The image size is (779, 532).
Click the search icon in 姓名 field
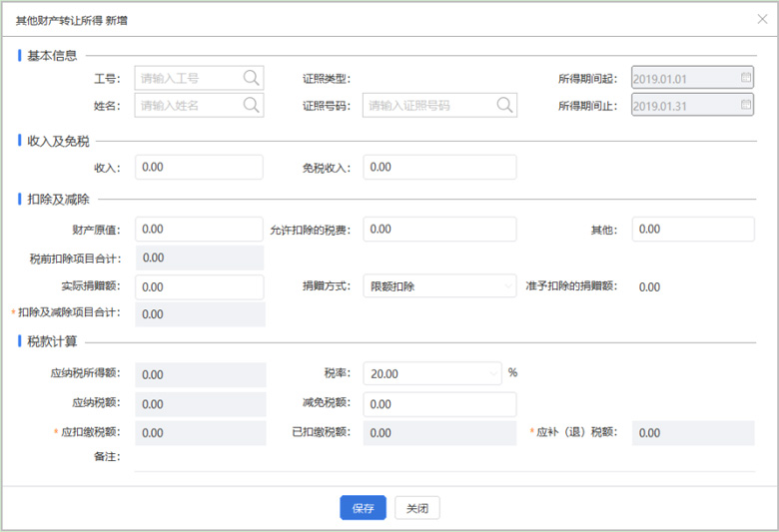[x=251, y=105]
